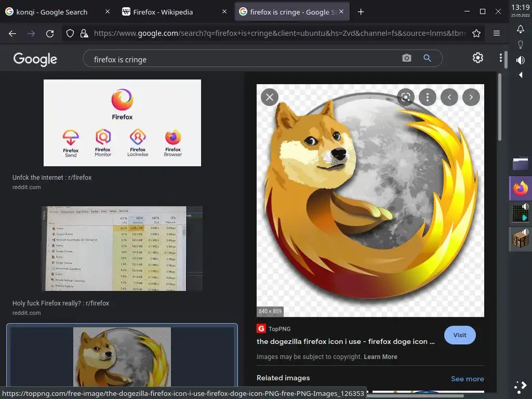Open the TopPNG source link

273,329
